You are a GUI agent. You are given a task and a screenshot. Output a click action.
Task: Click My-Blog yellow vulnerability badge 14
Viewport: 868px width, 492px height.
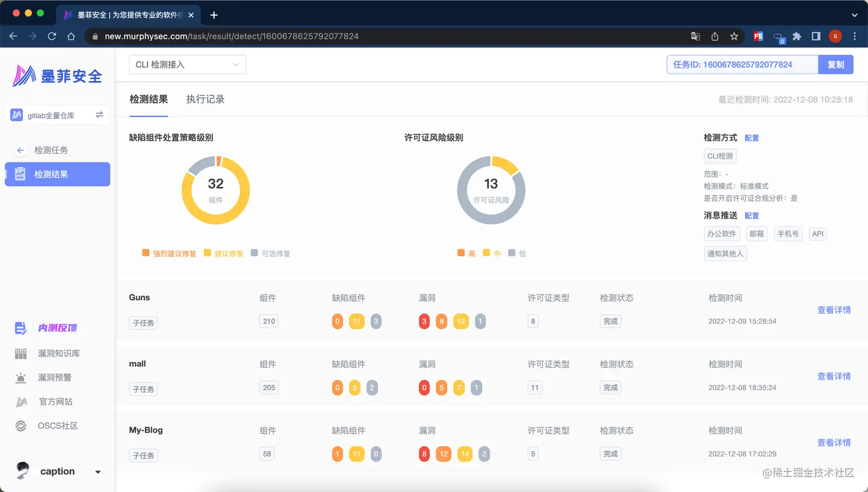(465, 454)
